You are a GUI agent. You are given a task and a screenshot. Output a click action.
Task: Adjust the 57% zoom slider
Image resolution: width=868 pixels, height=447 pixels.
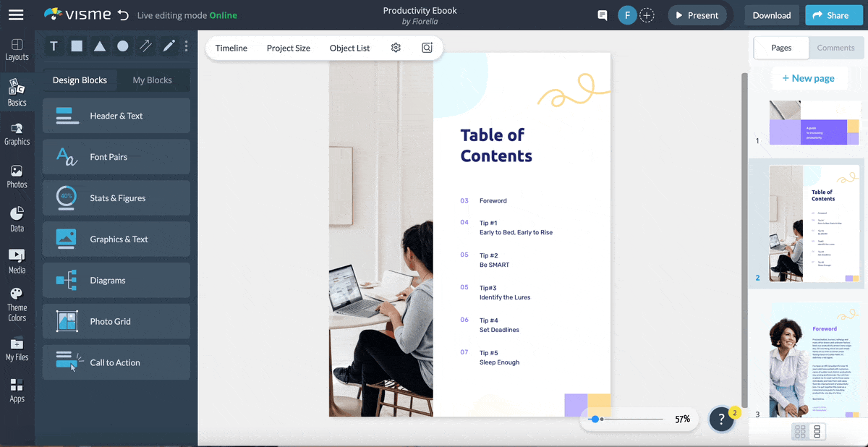(x=595, y=419)
